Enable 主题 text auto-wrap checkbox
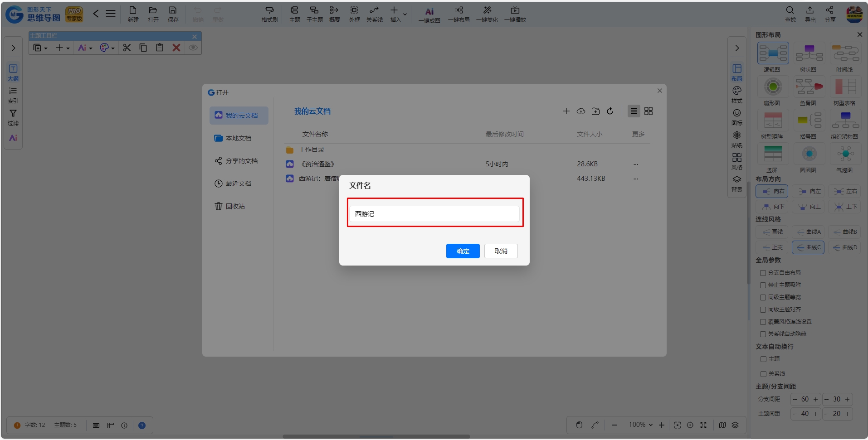This screenshot has height=440, width=868. (x=763, y=359)
